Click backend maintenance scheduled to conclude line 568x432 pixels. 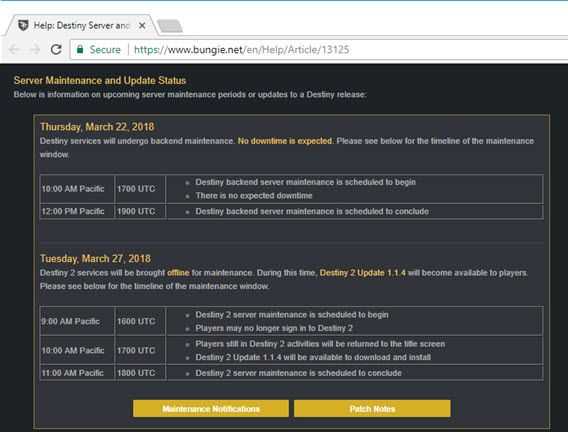coord(312,211)
